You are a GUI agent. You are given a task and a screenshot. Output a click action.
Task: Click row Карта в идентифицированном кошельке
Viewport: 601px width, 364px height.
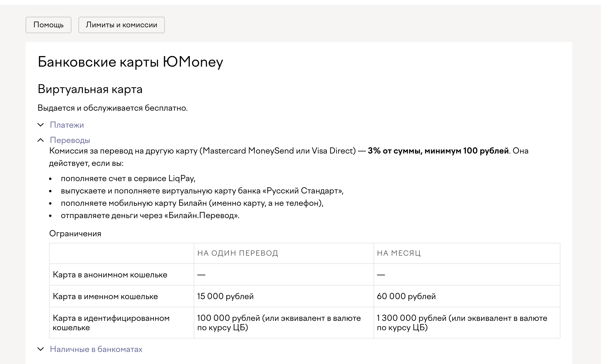pyautogui.click(x=305, y=323)
